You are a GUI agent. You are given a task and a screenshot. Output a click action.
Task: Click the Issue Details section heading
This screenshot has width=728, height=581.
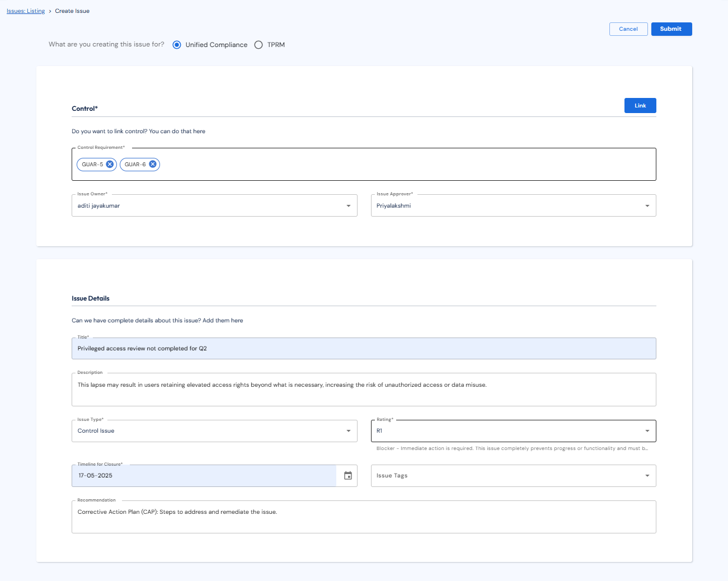91,298
